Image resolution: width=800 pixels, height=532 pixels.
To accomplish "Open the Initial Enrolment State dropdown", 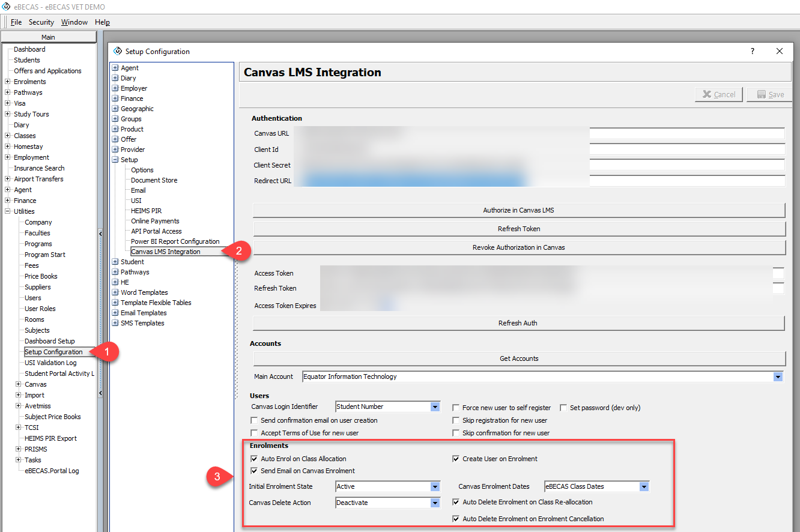I will [x=435, y=486].
